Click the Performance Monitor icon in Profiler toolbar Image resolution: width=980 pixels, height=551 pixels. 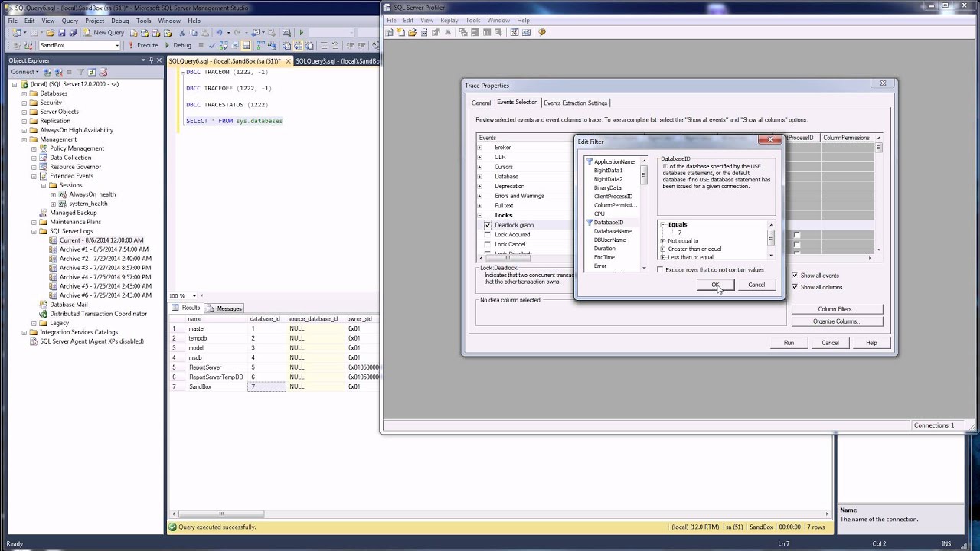coord(526,32)
